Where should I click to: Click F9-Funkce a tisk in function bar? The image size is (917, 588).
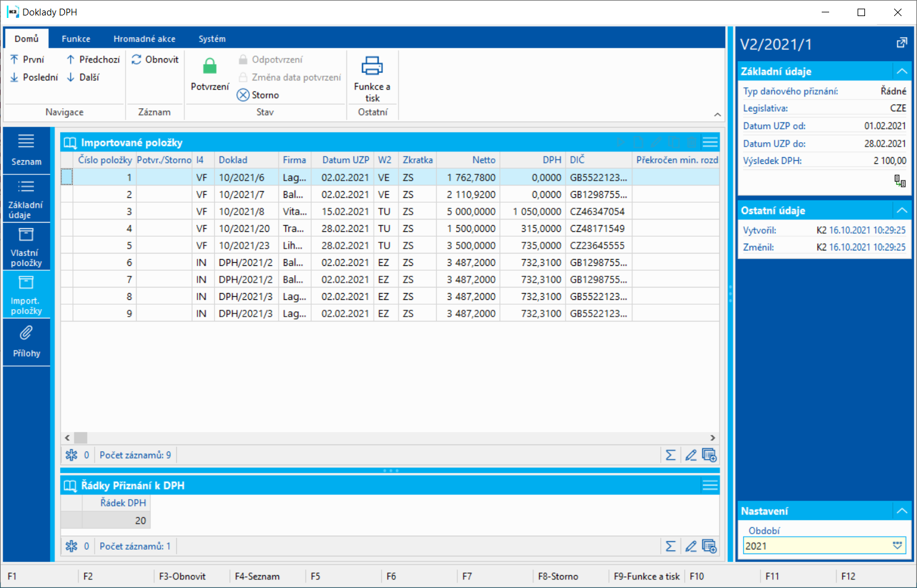pyautogui.click(x=647, y=576)
